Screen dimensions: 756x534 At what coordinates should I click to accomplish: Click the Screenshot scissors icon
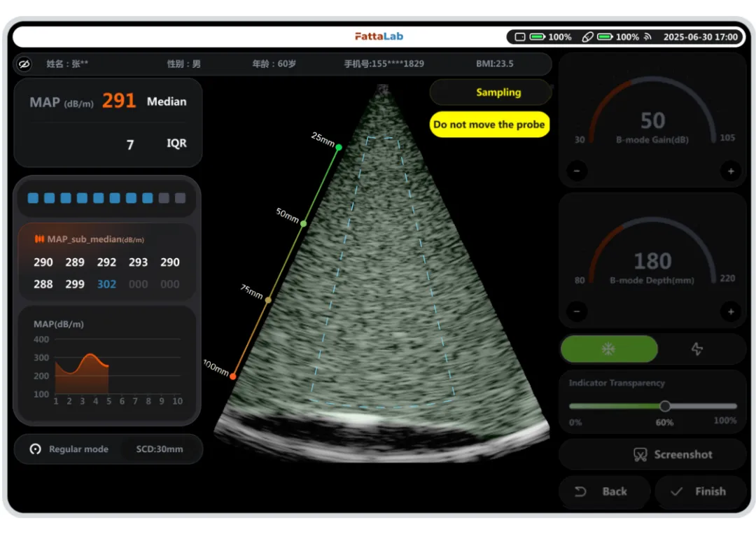pyautogui.click(x=640, y=454)
